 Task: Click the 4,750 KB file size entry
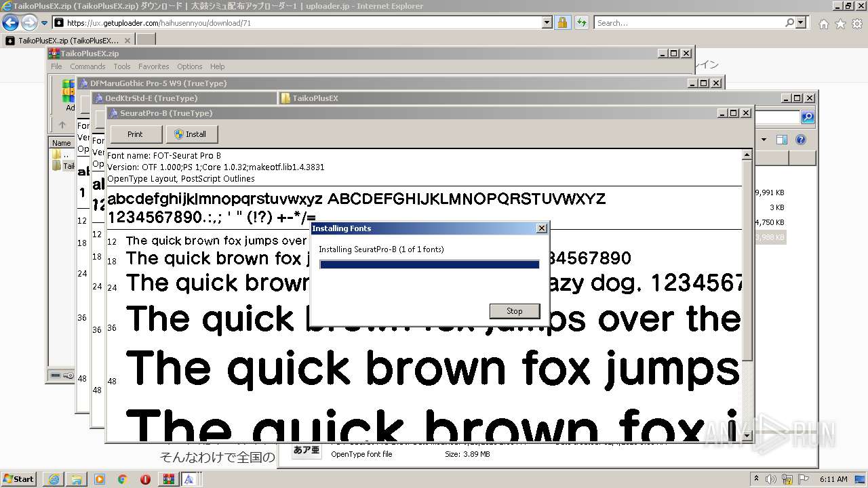[x=770, y=222]
